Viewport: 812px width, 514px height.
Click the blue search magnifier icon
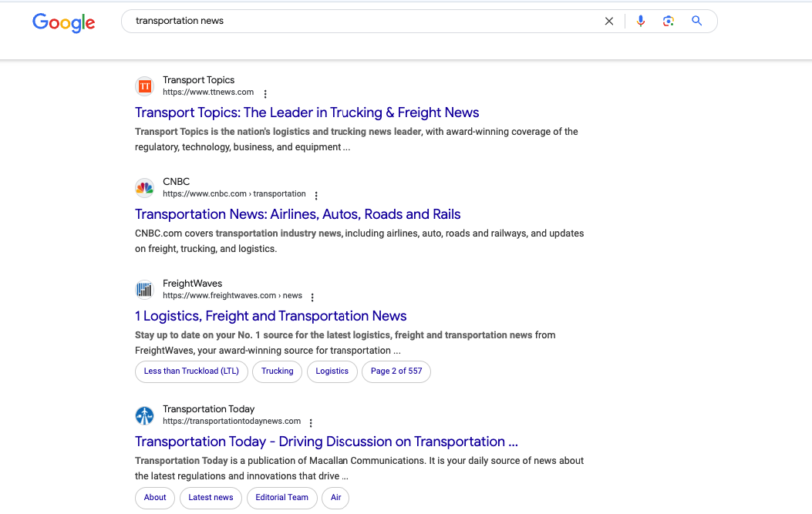click(x=696, y=21)
